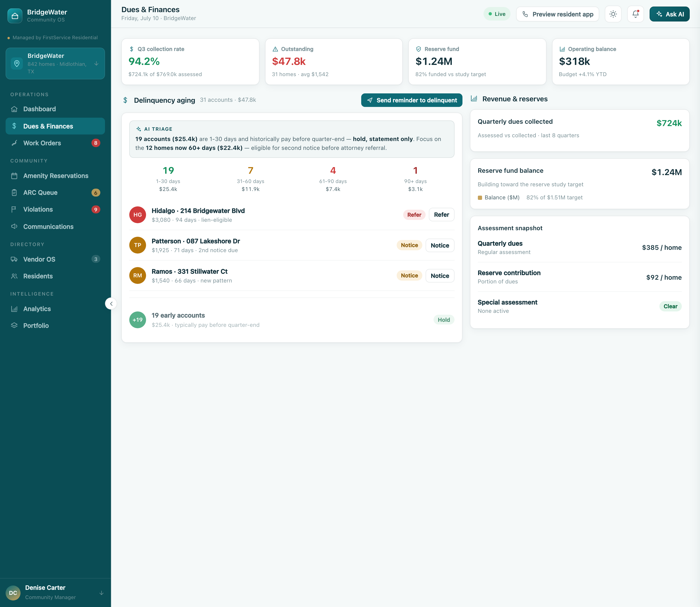The image size is (700, 607).
Task: Click the Ask AI button
Action: 669,14
